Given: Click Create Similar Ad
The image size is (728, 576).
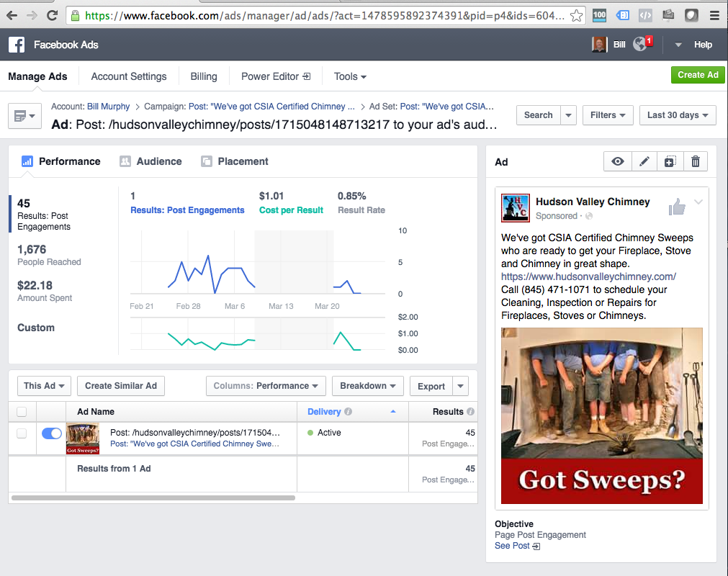Looking at the screenshot, I should (x=121, y=386).
